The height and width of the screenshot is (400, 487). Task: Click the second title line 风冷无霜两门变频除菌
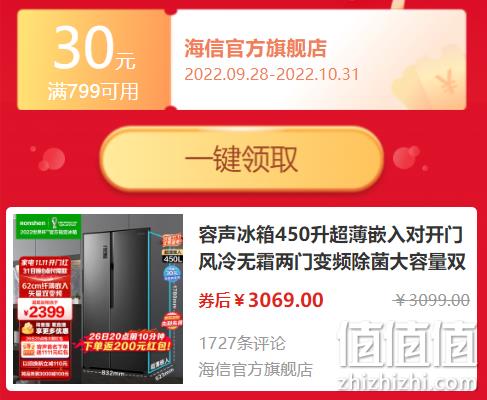[332, 262]
